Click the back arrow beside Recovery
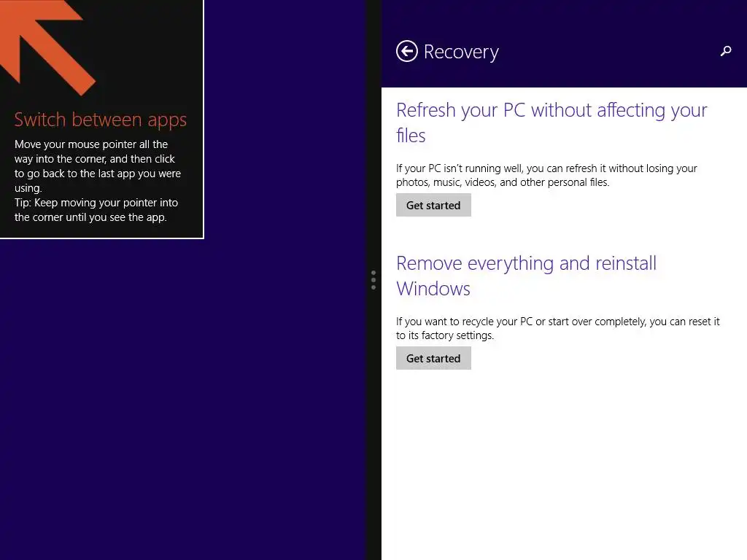This screenshot has height=560, width=747. click(x=407, y=52)
